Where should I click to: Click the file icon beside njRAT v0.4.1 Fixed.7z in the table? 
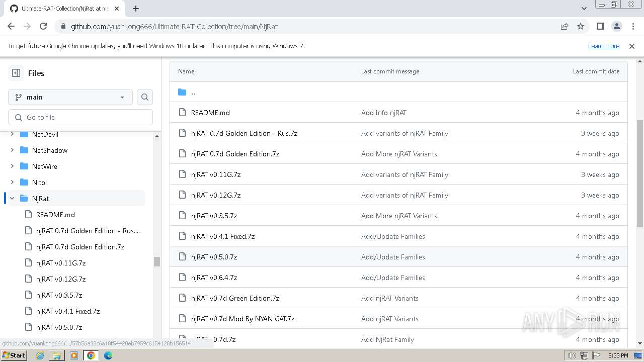tap(182, 236)
